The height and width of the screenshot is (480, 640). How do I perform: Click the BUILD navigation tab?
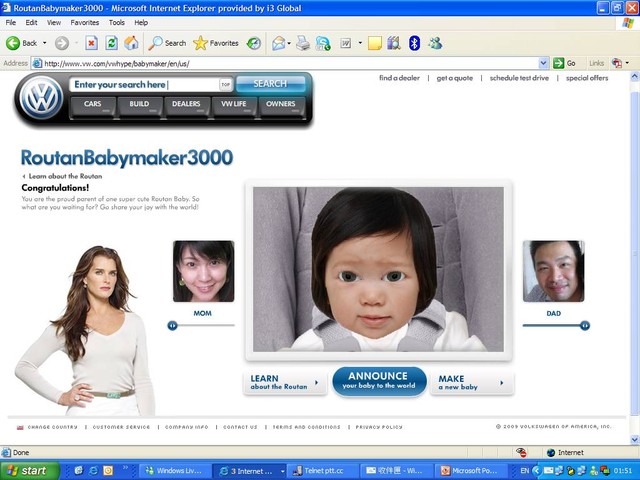(140, 106)
